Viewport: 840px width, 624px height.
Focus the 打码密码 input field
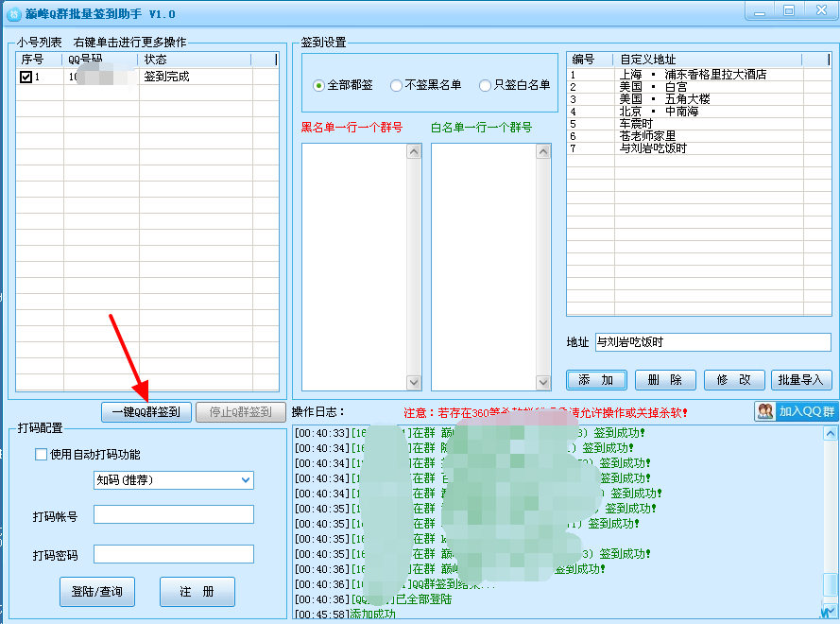[x=174, y=554]
